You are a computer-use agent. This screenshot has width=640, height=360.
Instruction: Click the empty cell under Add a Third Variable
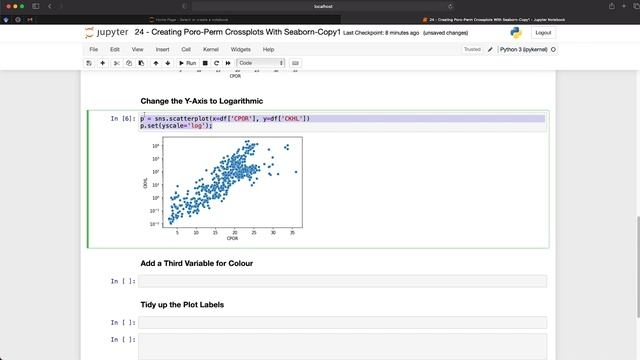tap(342, 281)
